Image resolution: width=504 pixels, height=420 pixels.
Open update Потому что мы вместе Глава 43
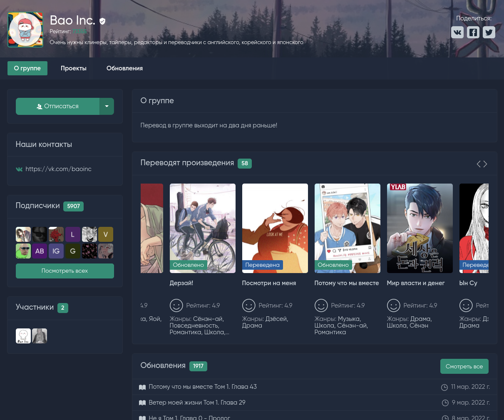click(203, 387)
